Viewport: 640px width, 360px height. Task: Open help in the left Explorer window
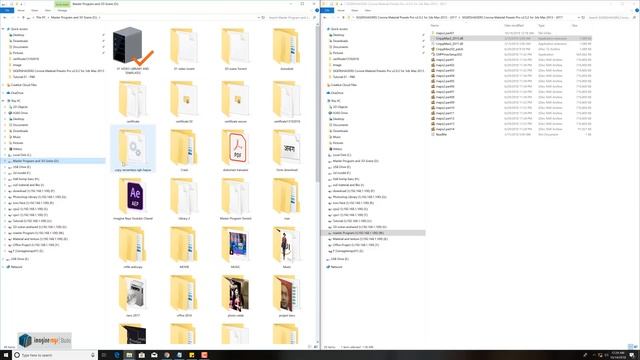tap(317, 10)
